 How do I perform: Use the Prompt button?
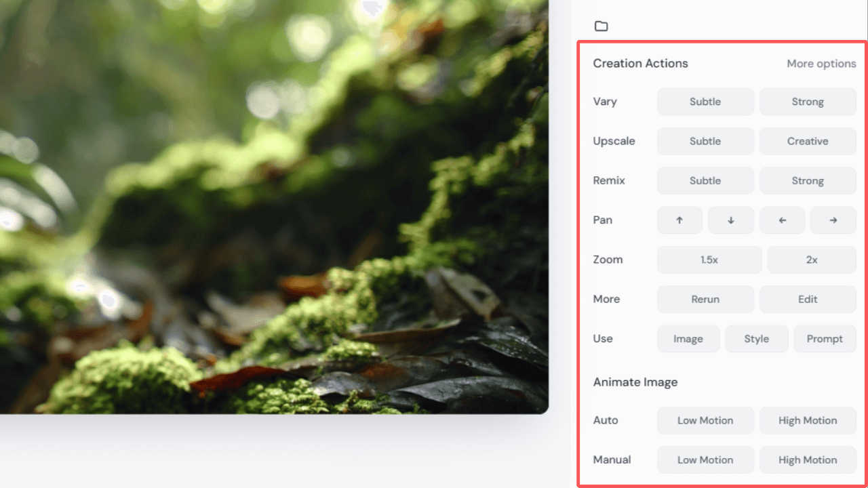coord(825,339)
